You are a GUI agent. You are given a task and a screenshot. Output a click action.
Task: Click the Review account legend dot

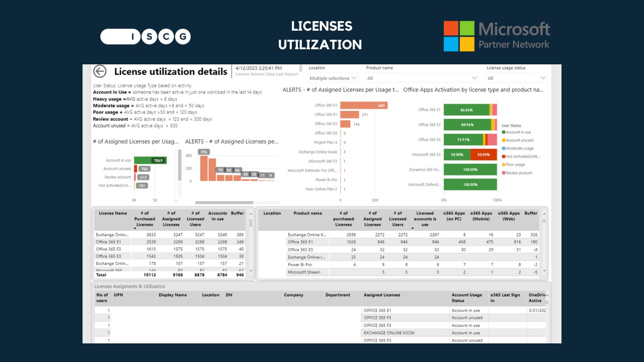point(503,173)
